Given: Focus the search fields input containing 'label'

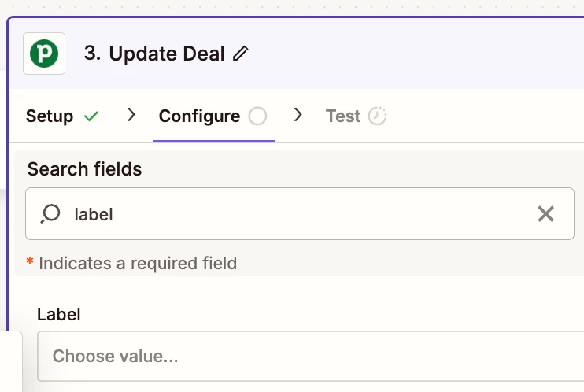Looking at the screenshot, I should point(300,214).
